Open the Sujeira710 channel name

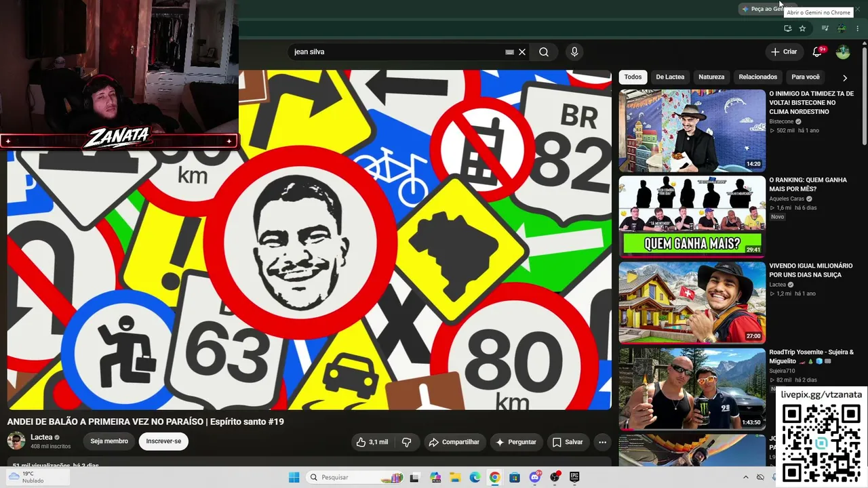782,371
